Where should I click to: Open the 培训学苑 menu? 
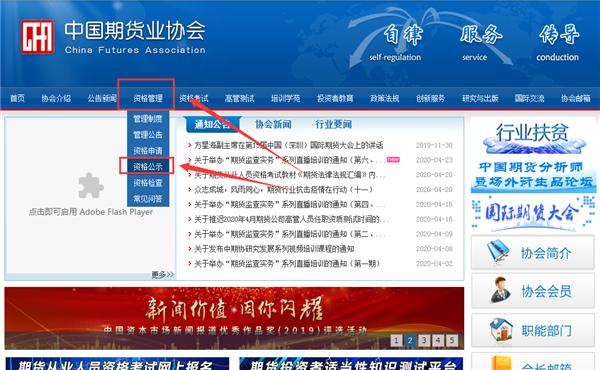285,98
